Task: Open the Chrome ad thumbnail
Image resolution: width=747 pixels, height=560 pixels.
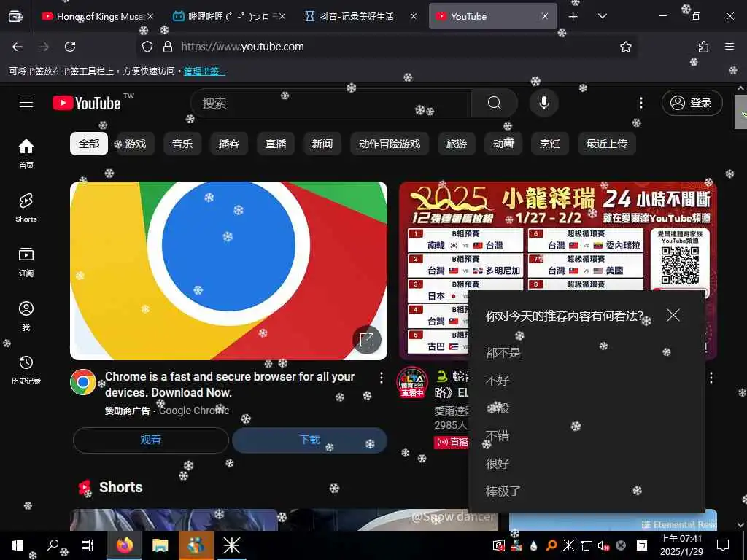Action: coord(228,271)
